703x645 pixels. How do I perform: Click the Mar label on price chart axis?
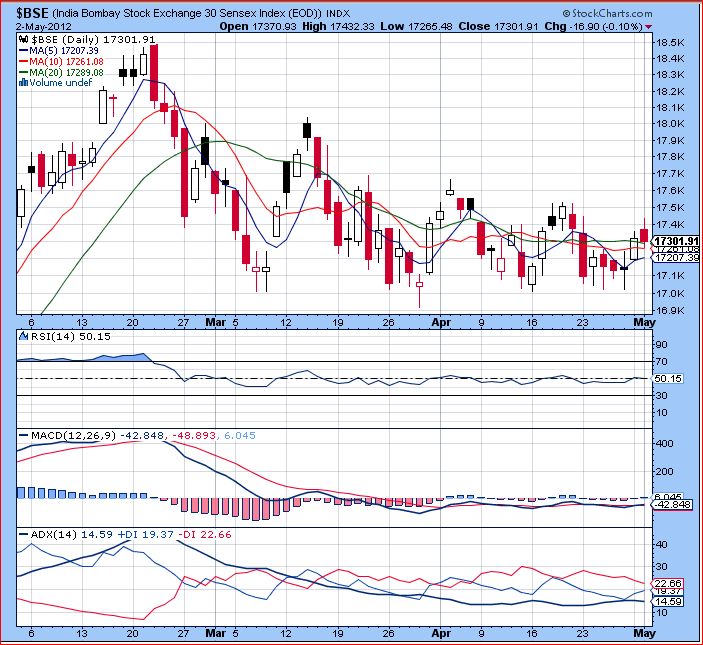(215, 322)
